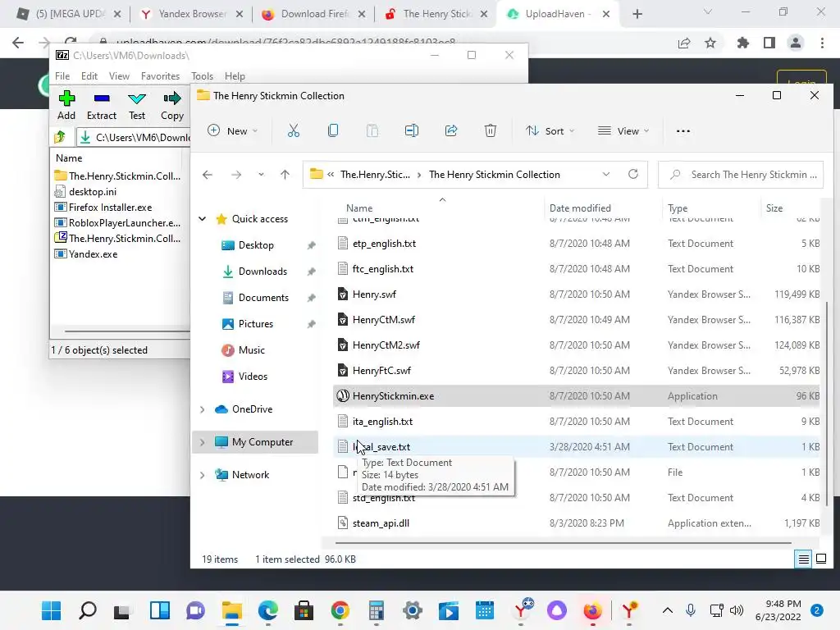Open taskbar Search magnifier
840x630 pixels.
tap(87, 610)
